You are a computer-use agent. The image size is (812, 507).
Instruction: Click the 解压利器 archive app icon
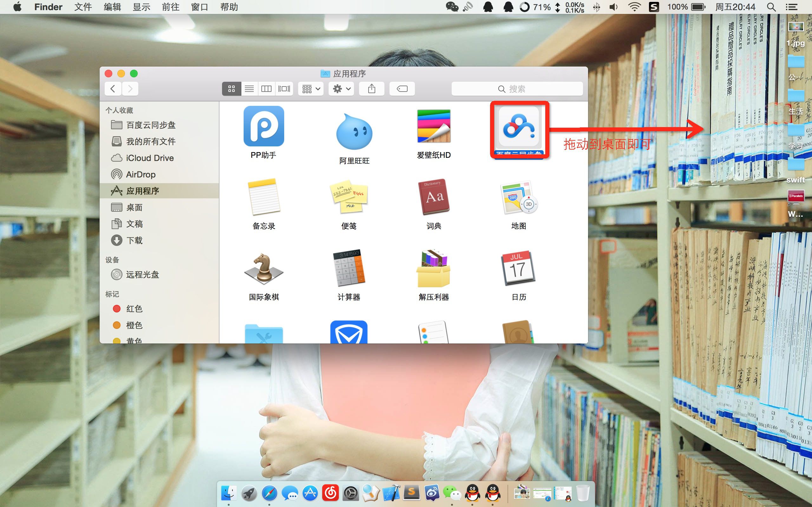point(434,269)
